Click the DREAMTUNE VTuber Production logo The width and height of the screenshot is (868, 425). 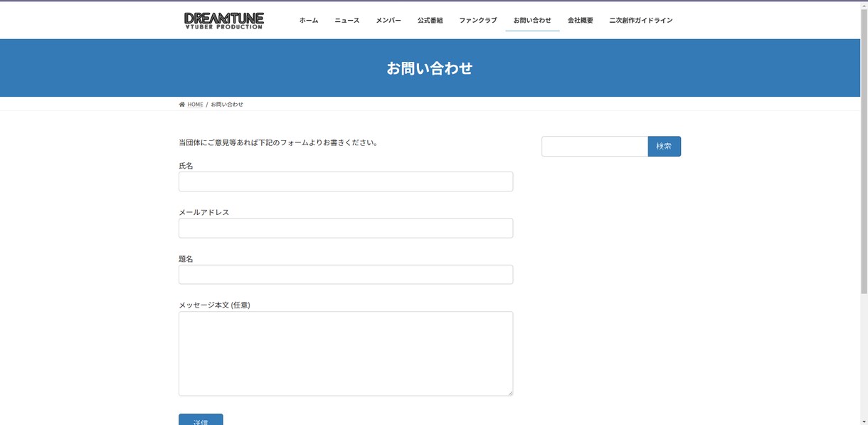click(224, 21)
